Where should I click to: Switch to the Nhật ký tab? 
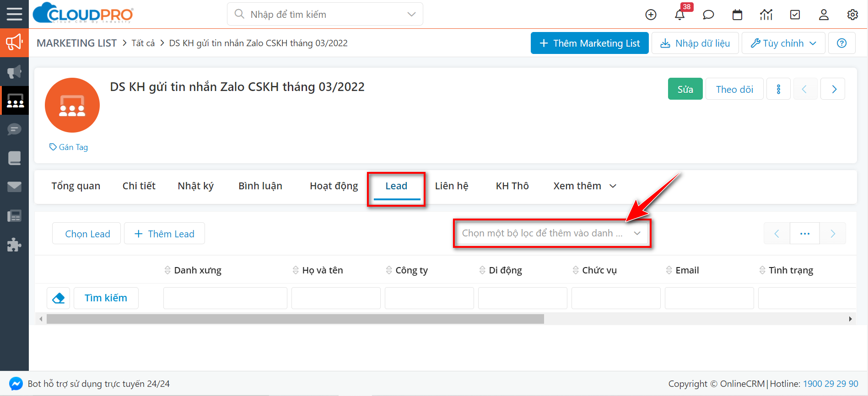pyautogui.click(x=196, y=186)
